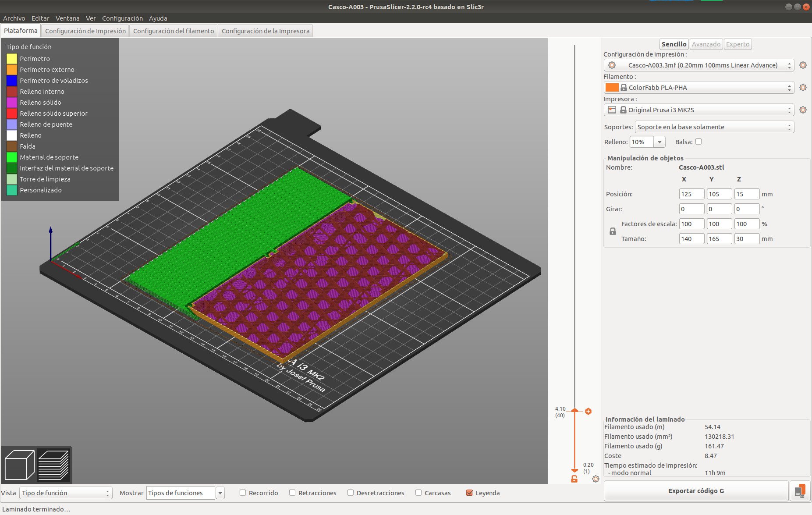
Task: Select the Experto mode button
Action: (738, 44)
